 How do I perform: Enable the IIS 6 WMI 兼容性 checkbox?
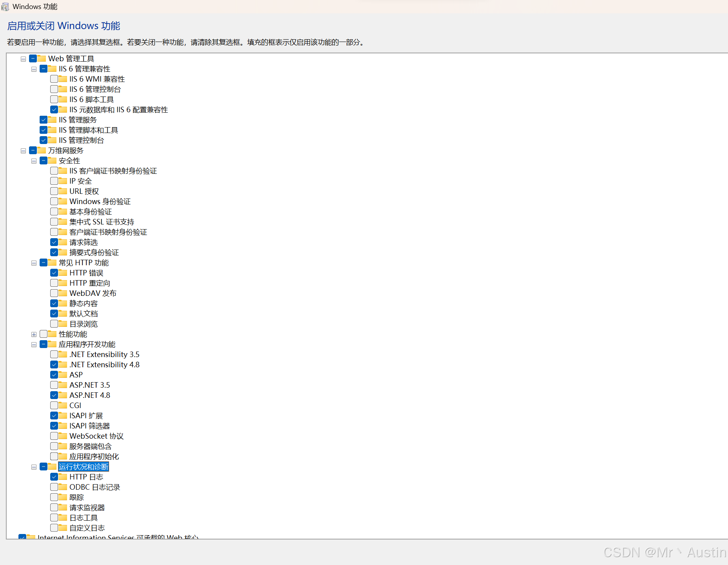click(54, 79)
